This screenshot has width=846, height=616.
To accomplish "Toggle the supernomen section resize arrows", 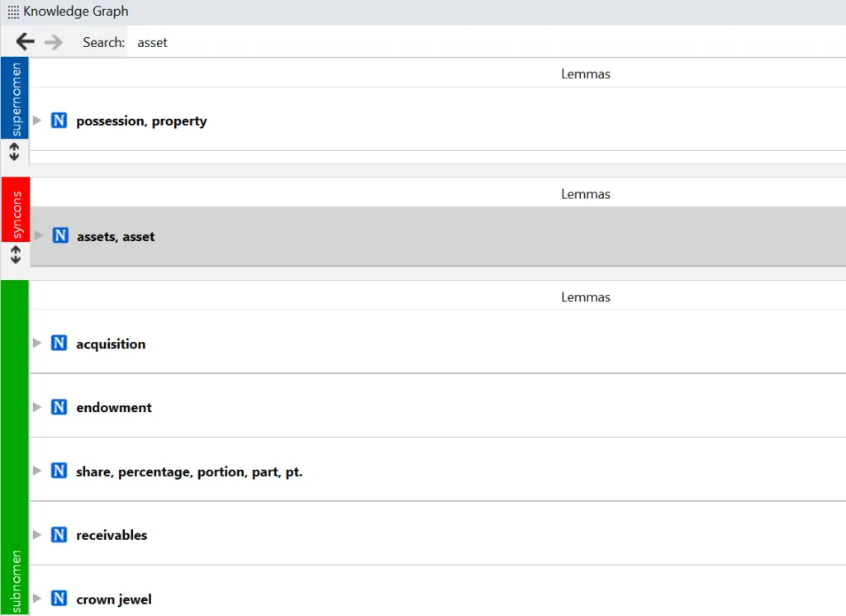I will 14,152.
